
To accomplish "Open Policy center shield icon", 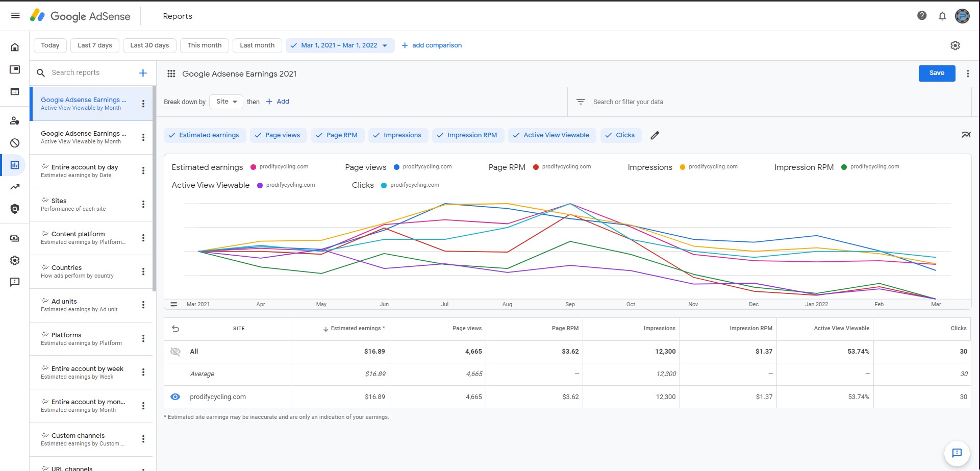I will click(x=15, y=209).
